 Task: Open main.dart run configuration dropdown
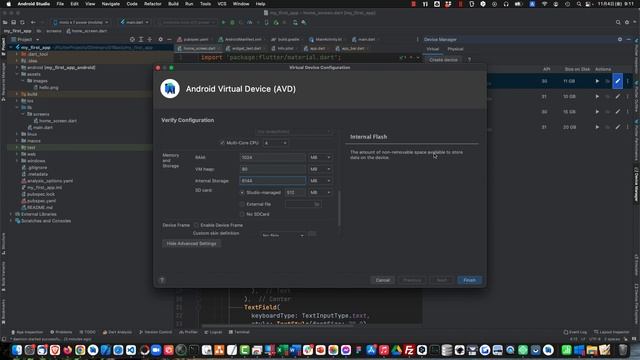tap(135, 22)
